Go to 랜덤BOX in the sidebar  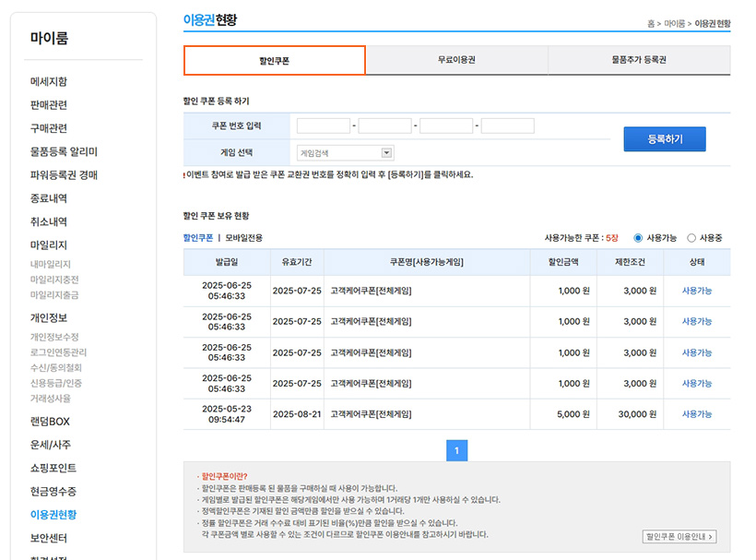pyautogui.click(x=50, y=422)
